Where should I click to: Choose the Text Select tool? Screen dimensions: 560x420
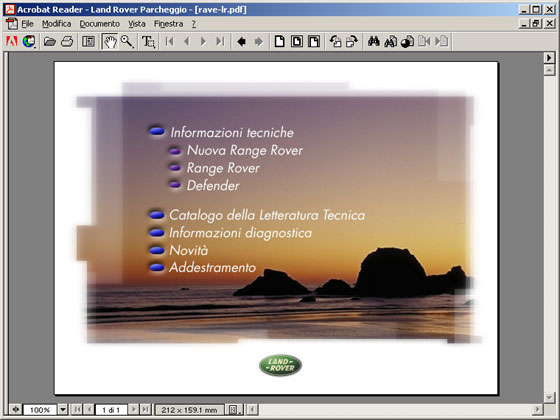tap(148, 41)
